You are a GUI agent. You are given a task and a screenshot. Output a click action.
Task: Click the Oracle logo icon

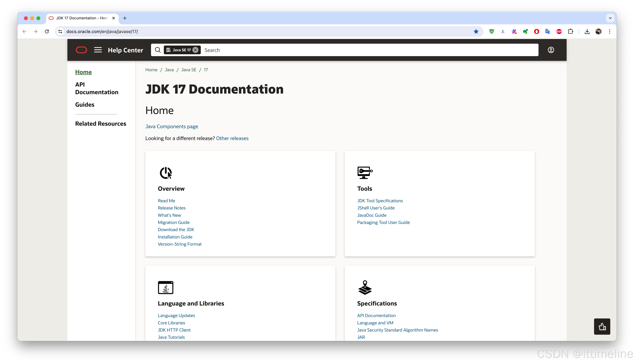pyautogui.click(x=81, y=50)
